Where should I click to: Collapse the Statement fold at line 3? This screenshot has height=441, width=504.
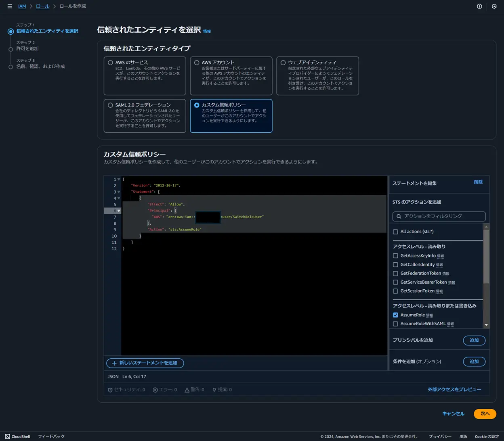[119, 192]
